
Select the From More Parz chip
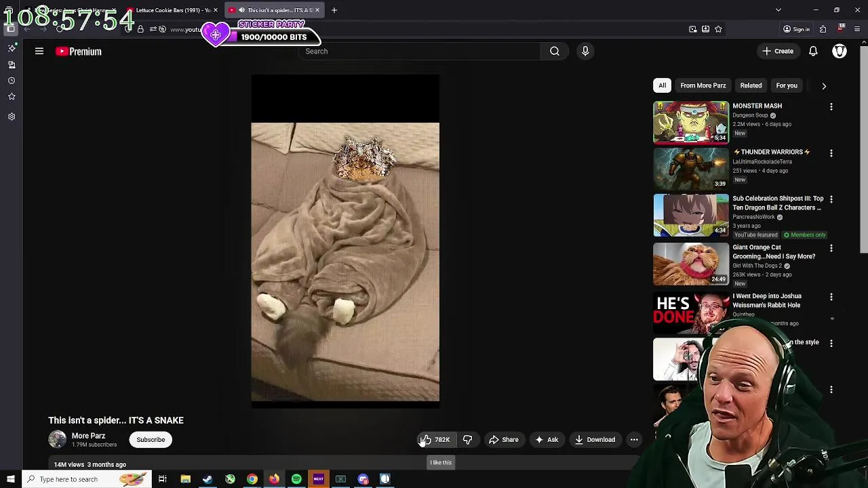[x=703, y=85]
